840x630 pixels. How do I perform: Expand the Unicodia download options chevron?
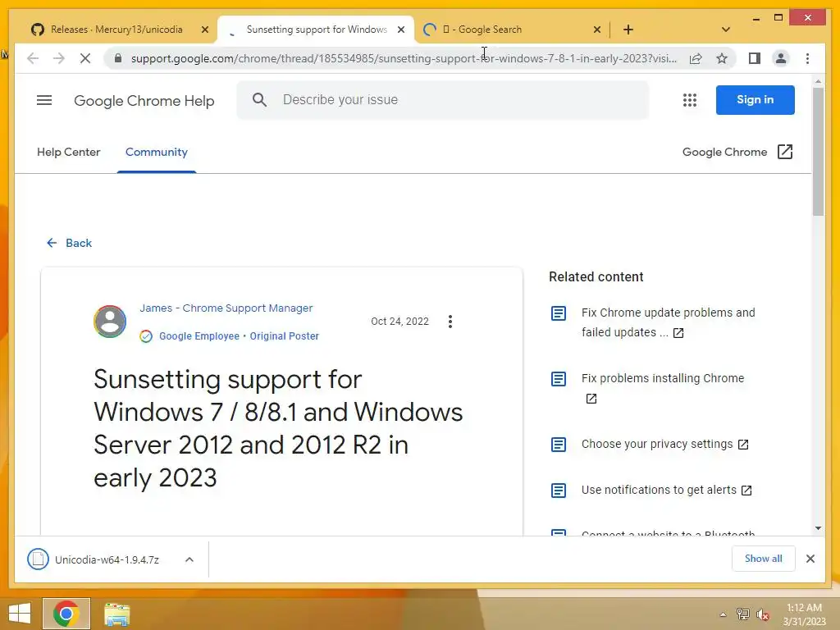[189, 559]
